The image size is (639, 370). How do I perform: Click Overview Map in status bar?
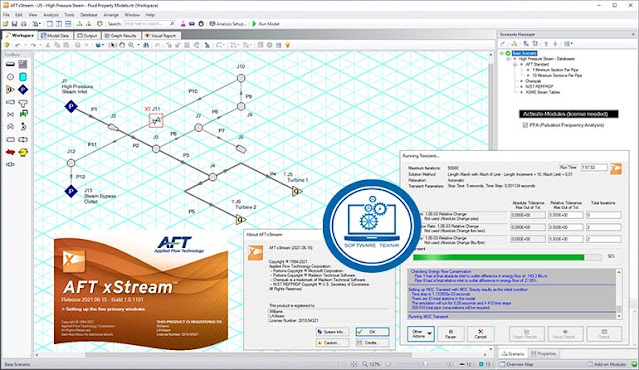click(516, 364)
